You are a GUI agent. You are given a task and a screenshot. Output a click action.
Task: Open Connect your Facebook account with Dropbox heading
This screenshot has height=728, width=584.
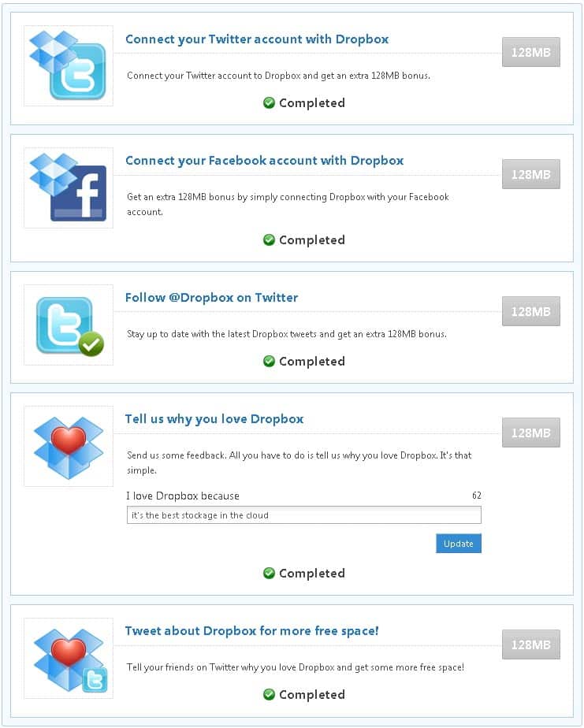click(264, 161)
